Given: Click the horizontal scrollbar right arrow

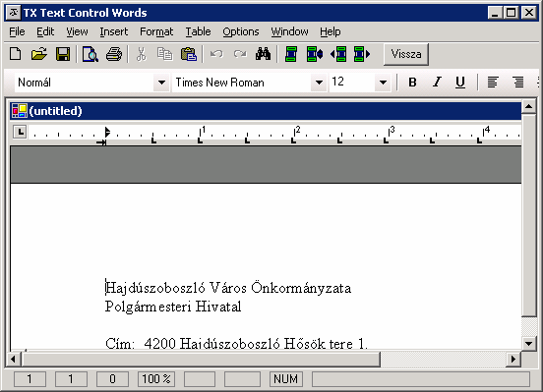Looking at the screenshot, I should pos(513,360).
